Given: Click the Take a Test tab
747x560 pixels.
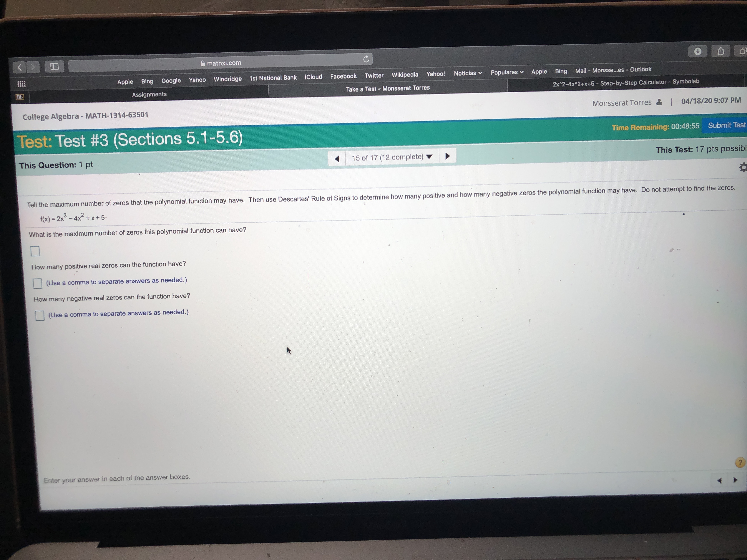Looking at the screenshot, I should (x=388, y=88).
